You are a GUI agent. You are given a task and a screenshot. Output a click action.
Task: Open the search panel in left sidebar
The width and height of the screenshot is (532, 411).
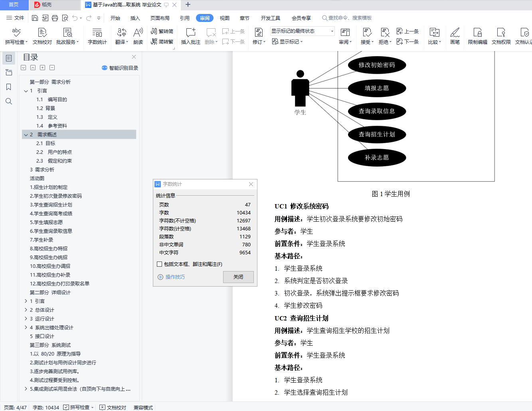[x=9, y=101]
